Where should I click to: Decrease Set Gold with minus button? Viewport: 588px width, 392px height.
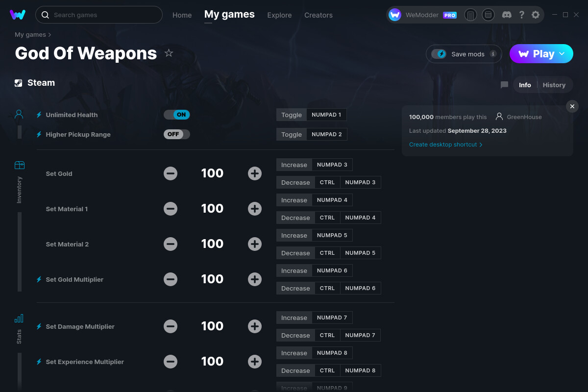pos(171,173)
